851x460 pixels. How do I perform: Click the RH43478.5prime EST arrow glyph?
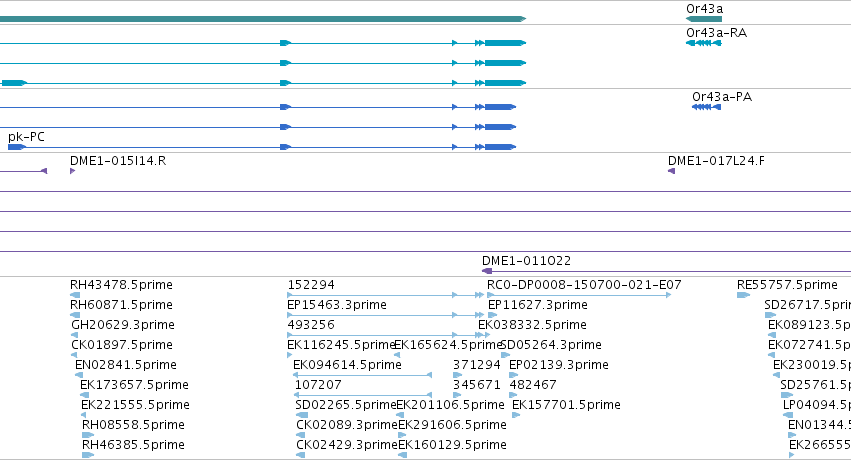tap(75, 295)
